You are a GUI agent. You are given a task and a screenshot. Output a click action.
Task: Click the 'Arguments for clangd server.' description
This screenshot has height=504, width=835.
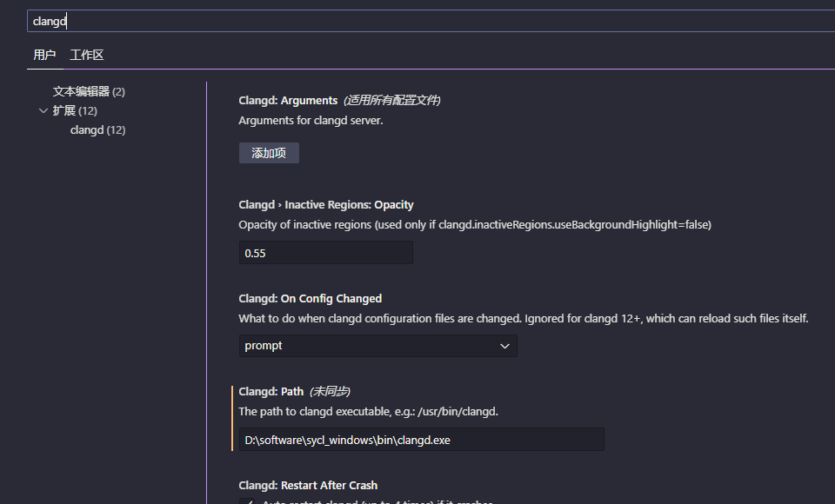pyautogui.click(x=311, y=121)
